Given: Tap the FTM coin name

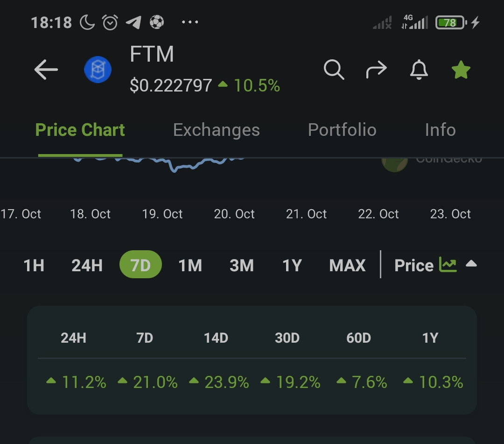Looking at the screenshot, I should (x=152, y=54).
